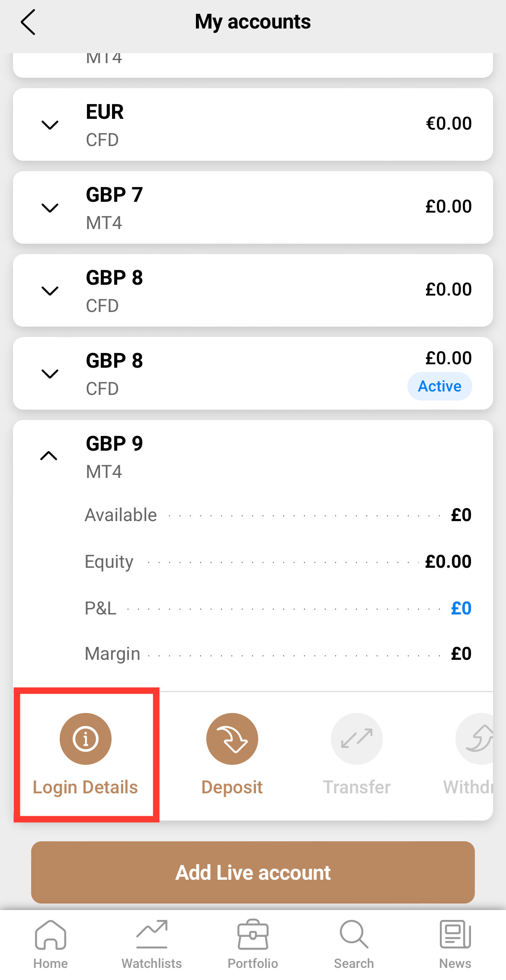506x980 pixels.
Task: Open the Search magnifier icon
Action: 354,935
